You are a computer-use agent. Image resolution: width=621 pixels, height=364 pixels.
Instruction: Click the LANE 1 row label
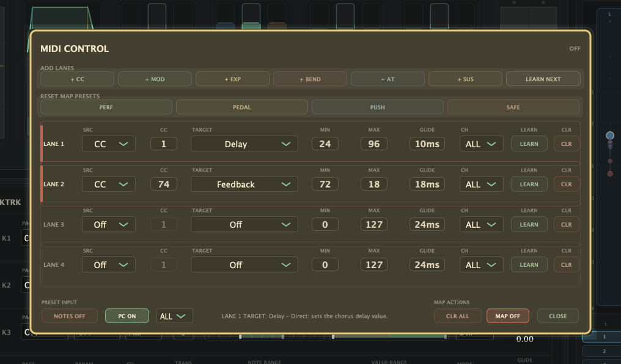pos(53,144)
